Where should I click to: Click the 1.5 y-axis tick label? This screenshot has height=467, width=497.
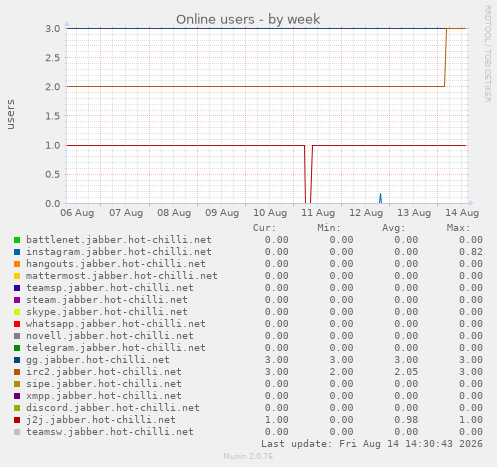pyautogui.click(x=53, y=116)
